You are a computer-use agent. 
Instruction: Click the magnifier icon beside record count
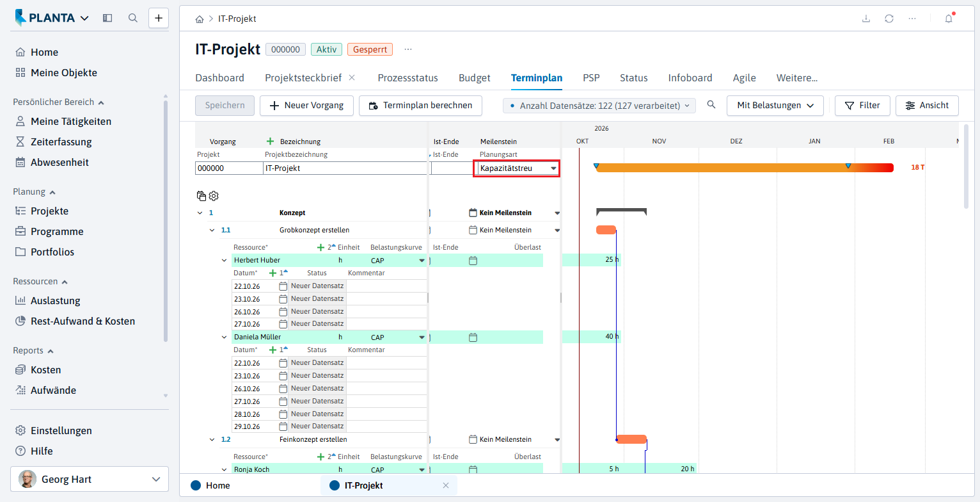pos(711,105)
